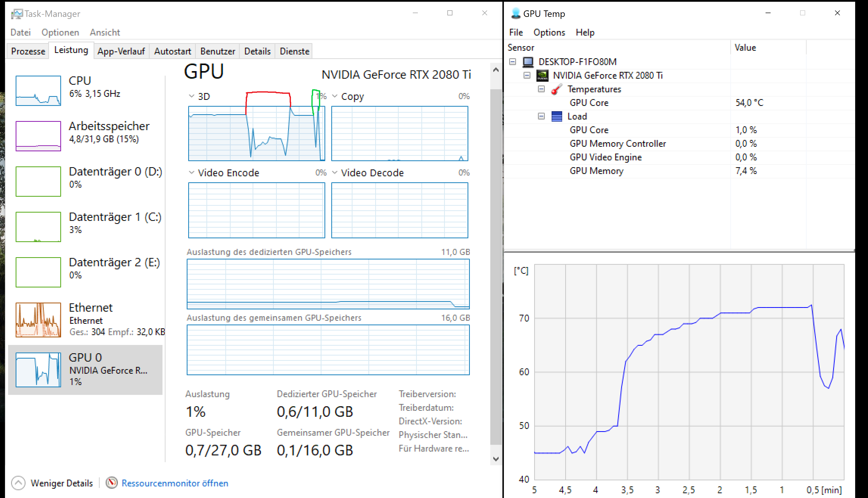Screen dimensions: 868x498
Task: Click the Weniger Details up-arrow icon
Action: 18,483
